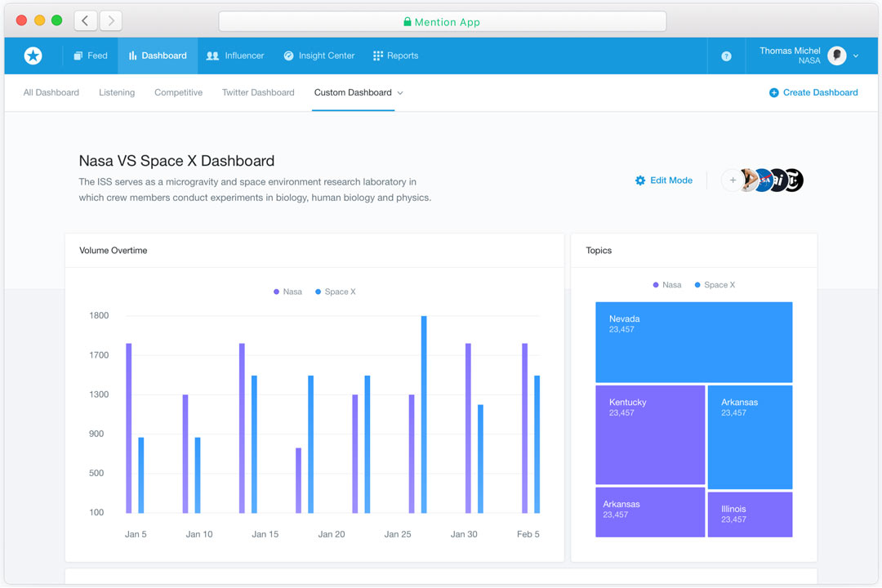Select the Competitive tab

pos(178,92)
